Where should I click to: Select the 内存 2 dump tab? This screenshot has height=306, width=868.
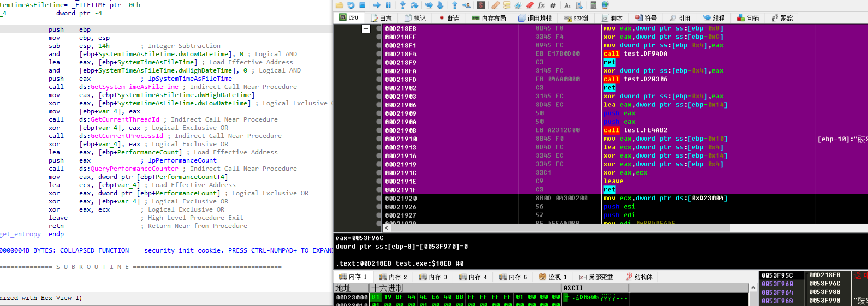393,277
